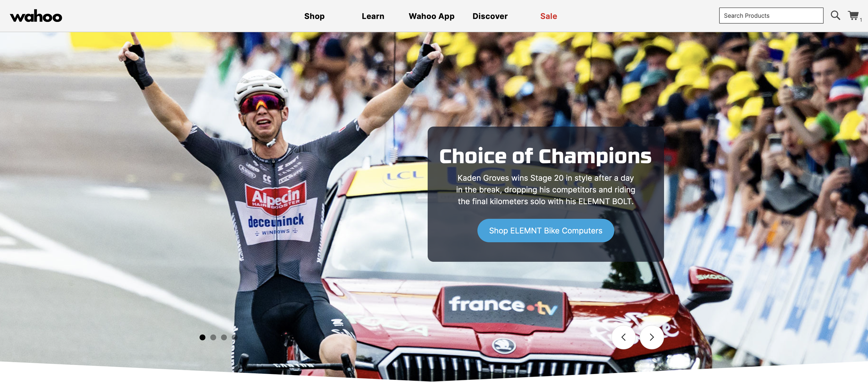Click the Kaden Groves Stage 20 description
The image size is (868, 382).
pos(545,190)
